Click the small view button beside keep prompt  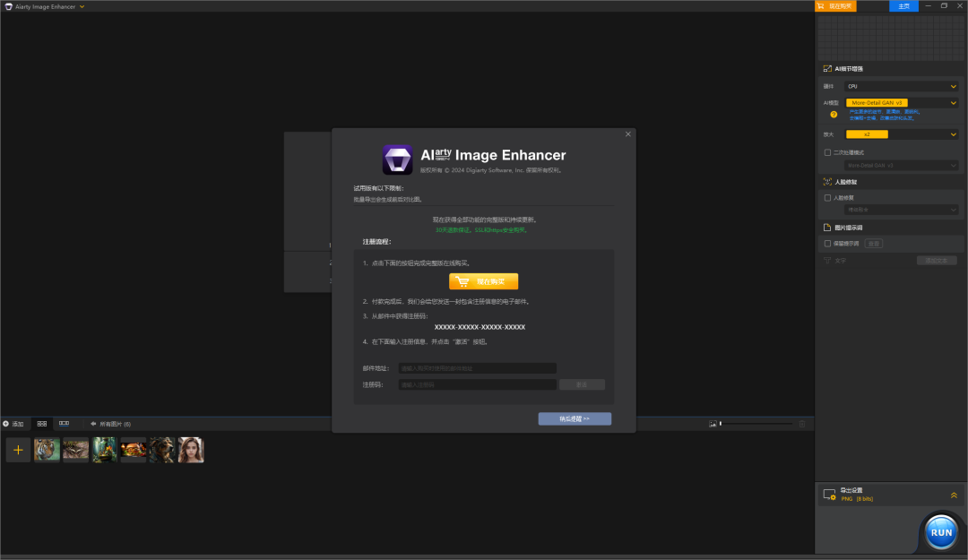(x=874, y=244)
